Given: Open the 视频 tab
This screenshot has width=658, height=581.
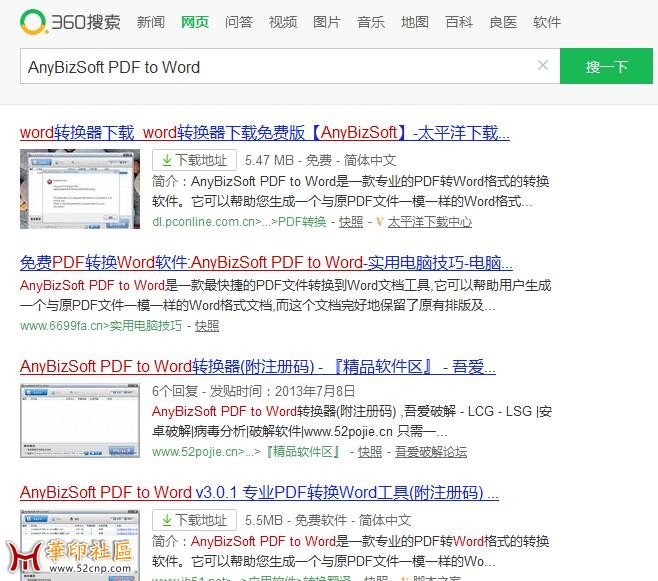Looking at the screenshot, I should tap(283, 22).
